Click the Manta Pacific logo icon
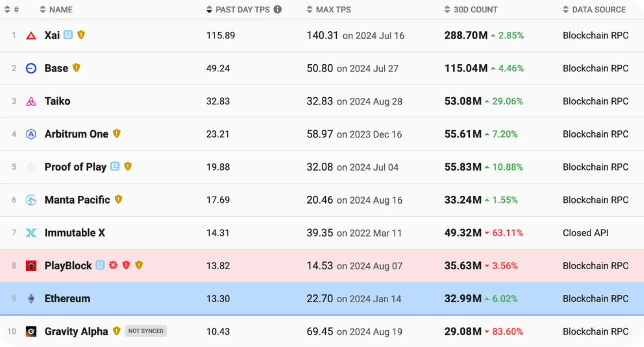The height and width of the screenshot is (347, 644). 31,200
